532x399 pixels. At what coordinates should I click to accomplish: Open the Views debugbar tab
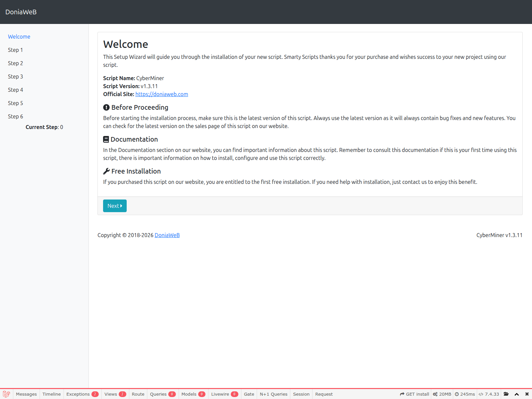coord(115,394)
